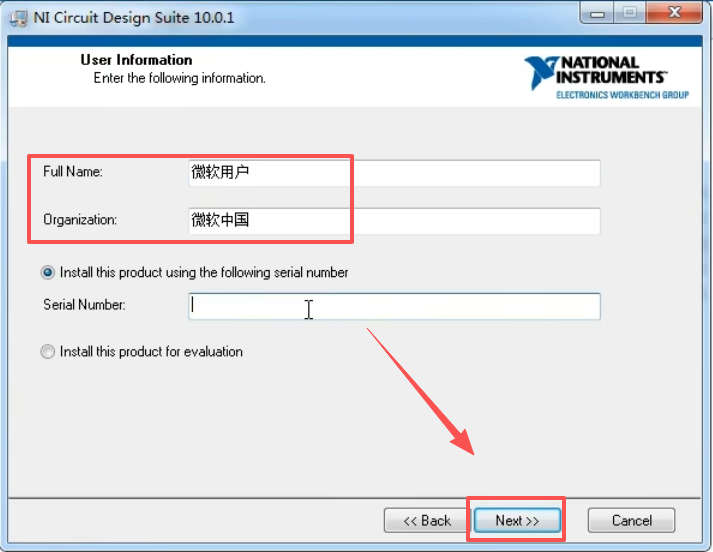Click 'NI Circuit Design Suite 10.0.1' title
Screen dimensions: 713x552
coord(134,18)
